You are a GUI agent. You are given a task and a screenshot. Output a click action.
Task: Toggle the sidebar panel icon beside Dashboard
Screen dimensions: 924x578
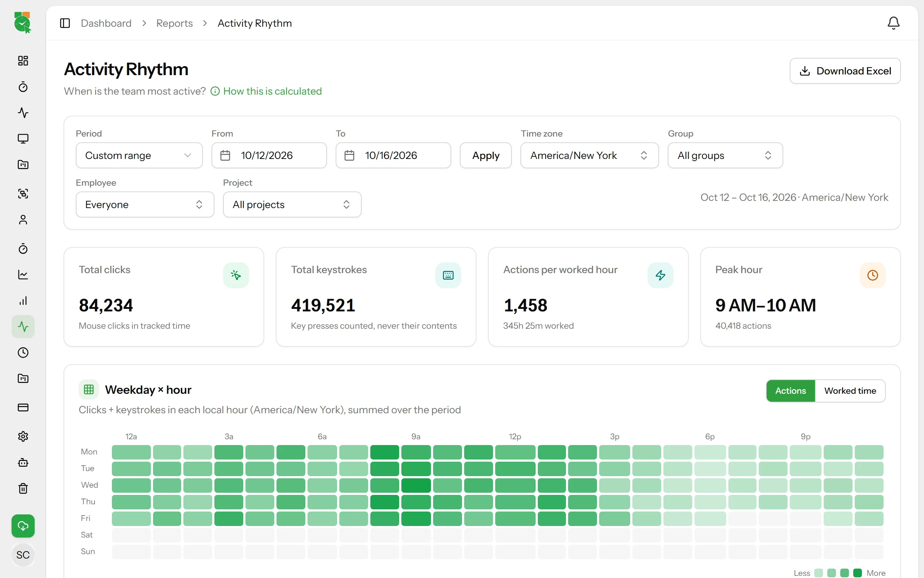coord(65,23)
